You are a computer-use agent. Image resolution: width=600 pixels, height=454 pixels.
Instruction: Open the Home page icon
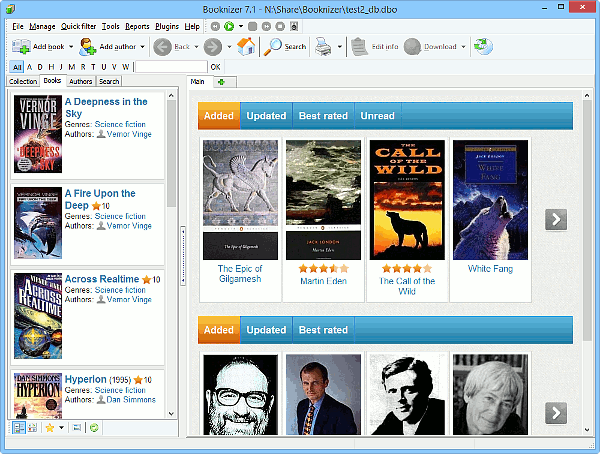pos(246,47)
